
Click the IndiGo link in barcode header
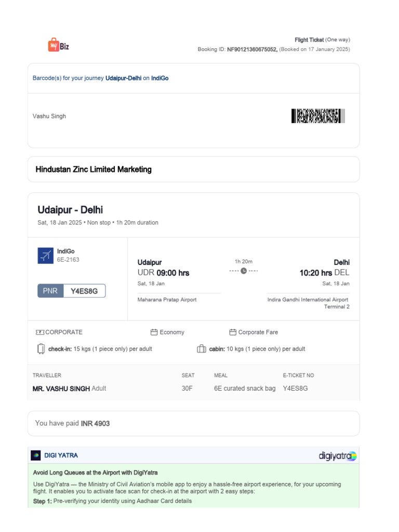pos(160,78)
